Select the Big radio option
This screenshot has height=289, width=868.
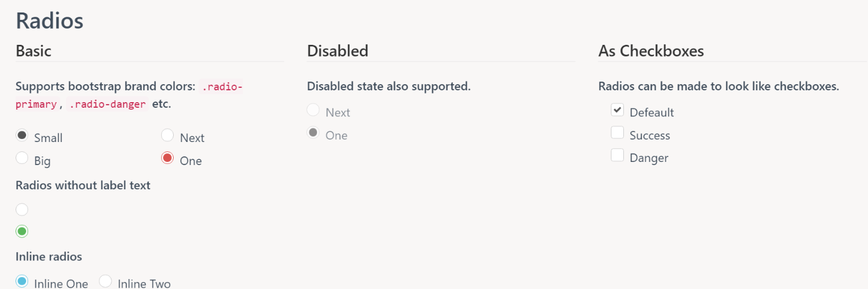22,158
